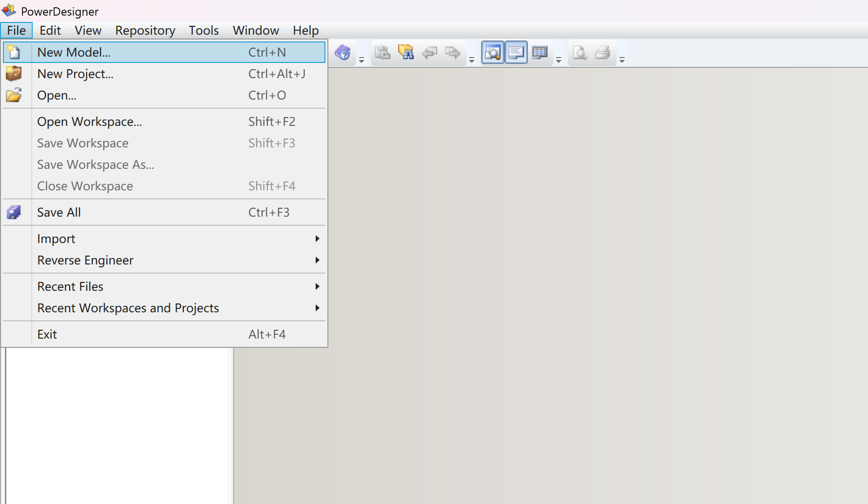Click the Print printer icon
The image size is (868, 504).
coord(603,52)
